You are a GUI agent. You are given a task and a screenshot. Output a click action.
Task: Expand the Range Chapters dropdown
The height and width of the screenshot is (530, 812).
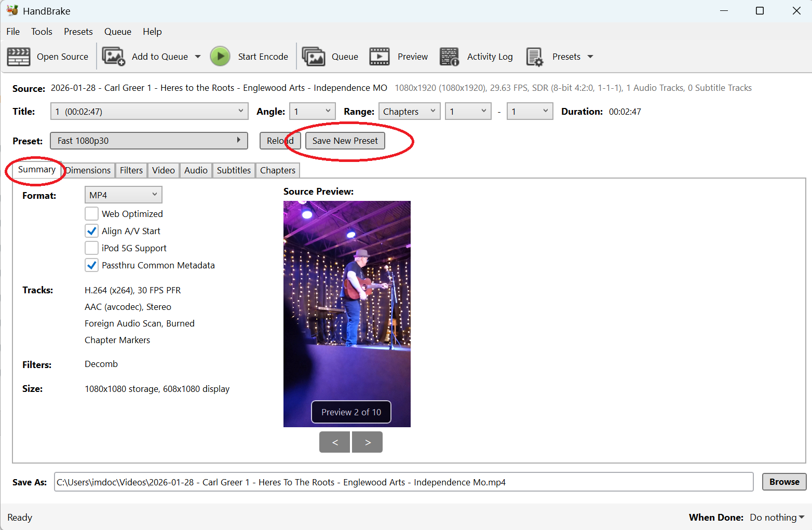point(409,112)
